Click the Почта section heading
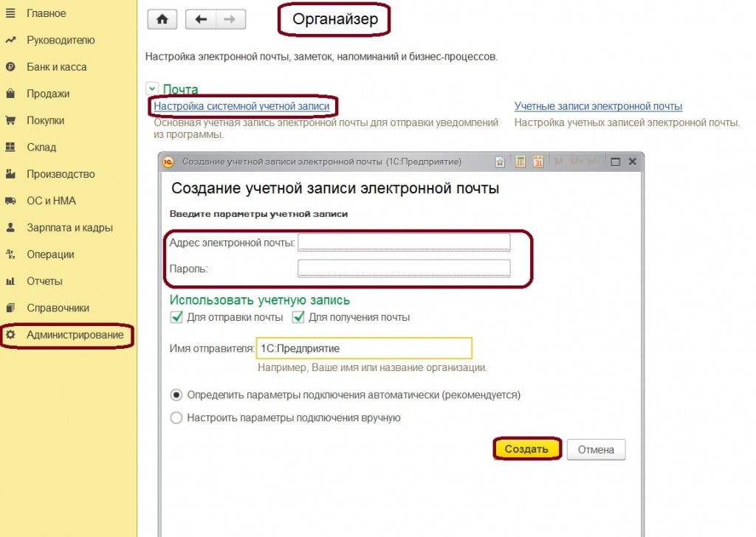This screenshot has height=537, width=756. [180, 89]
